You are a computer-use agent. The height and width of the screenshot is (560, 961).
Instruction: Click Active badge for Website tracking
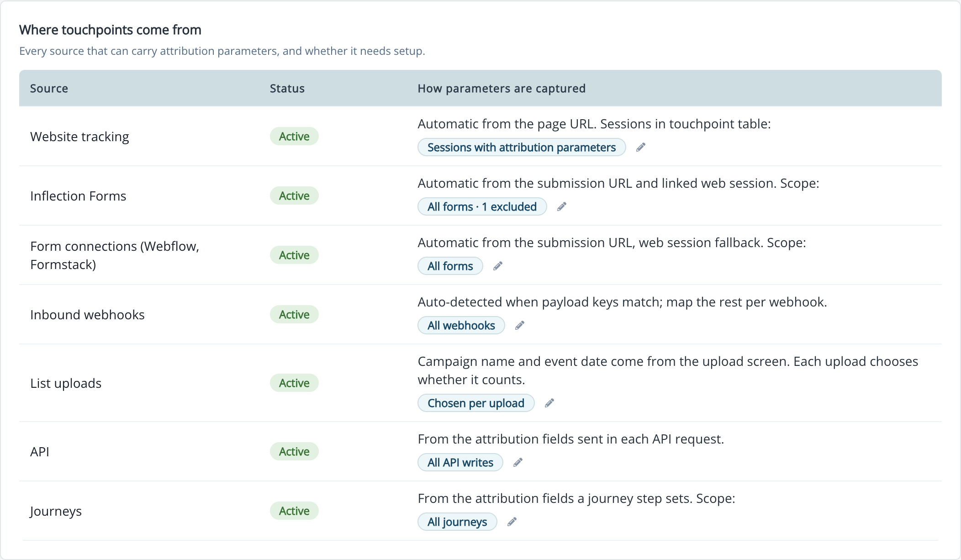tap(294, 136)
